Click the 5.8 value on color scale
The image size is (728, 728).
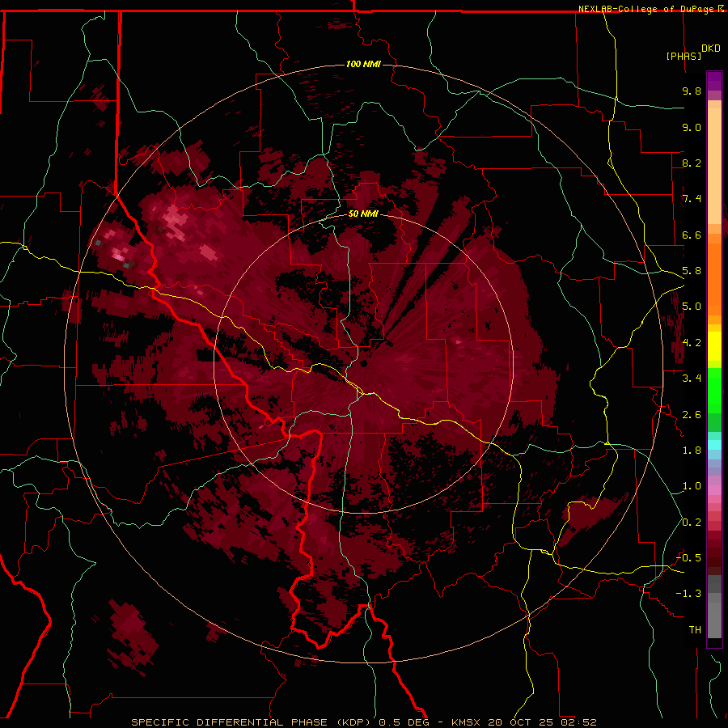(x=692, y=271)
